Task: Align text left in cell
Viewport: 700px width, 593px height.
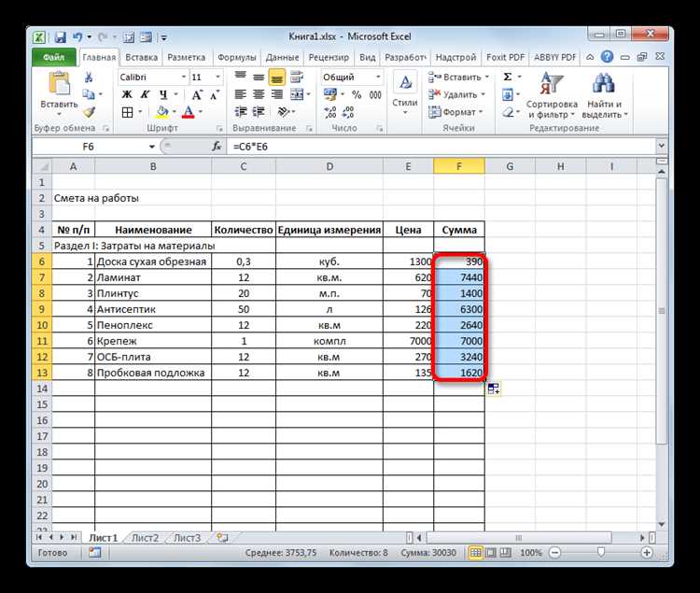Action: click(x=240, y=94)
